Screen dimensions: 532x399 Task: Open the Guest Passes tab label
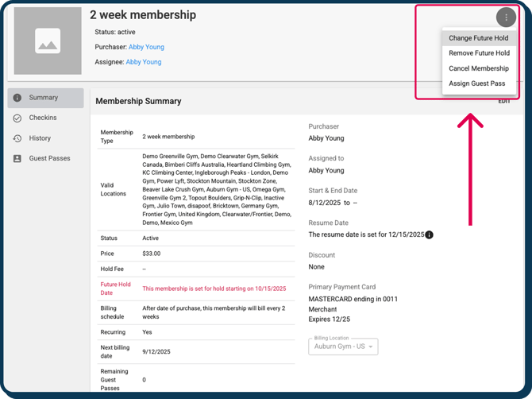(x=49, y=158)
